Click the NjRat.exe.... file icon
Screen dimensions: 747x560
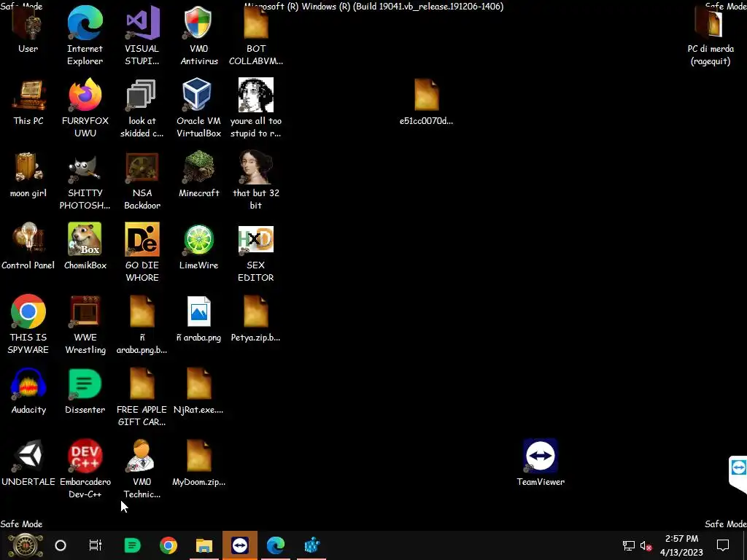click(198, 384)
